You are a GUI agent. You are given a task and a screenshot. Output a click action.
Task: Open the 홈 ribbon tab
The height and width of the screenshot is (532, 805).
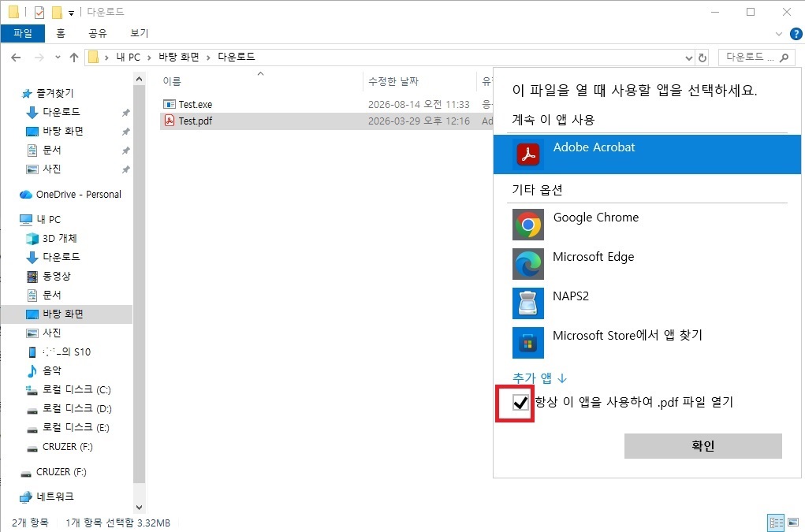[x=61, y=33]
